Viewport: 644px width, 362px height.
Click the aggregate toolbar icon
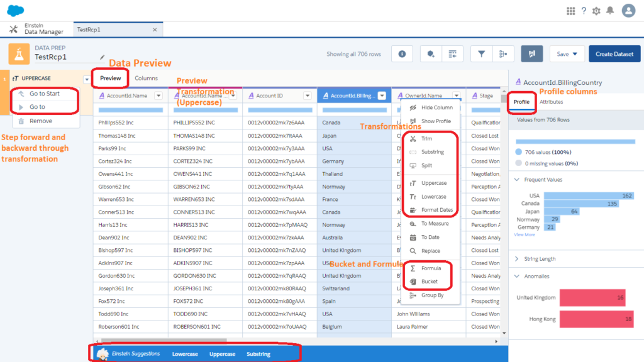tap(503, 54)
